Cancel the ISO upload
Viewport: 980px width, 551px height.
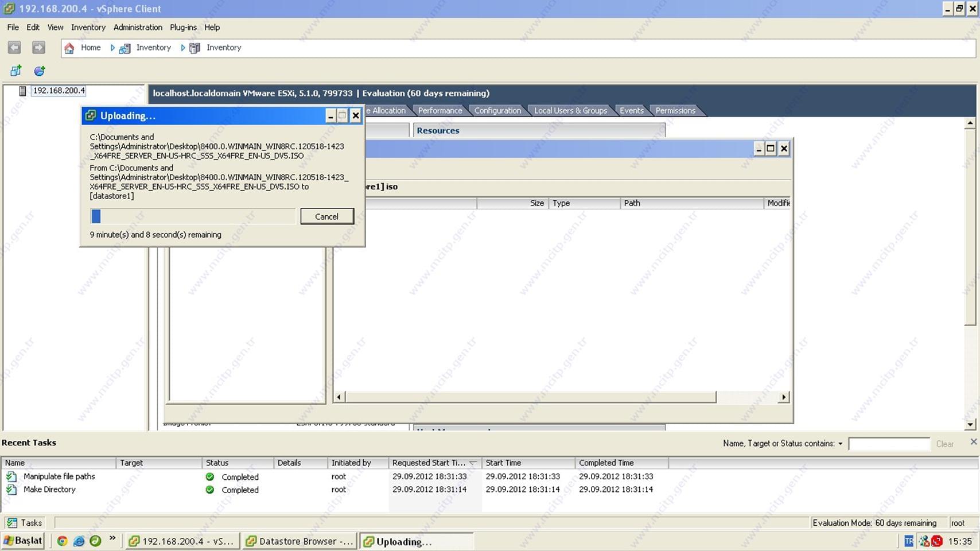[x=326, y=216]
